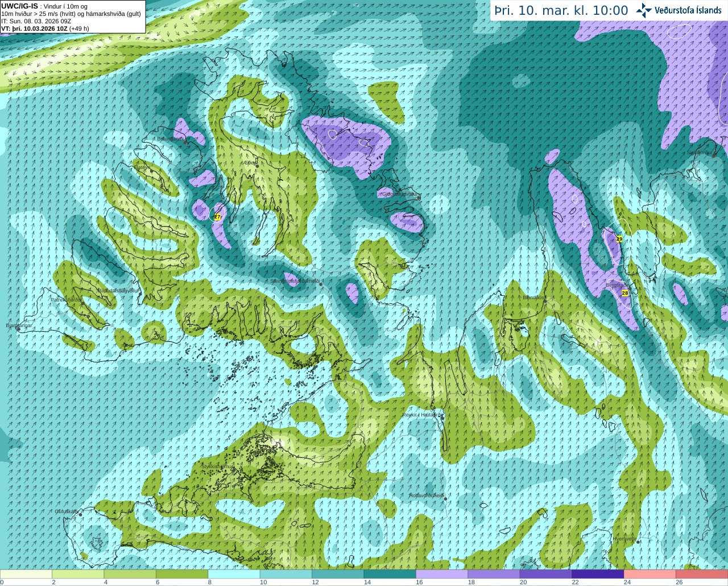
Task: Click the legend scale value 0
Action: point(2,583)
